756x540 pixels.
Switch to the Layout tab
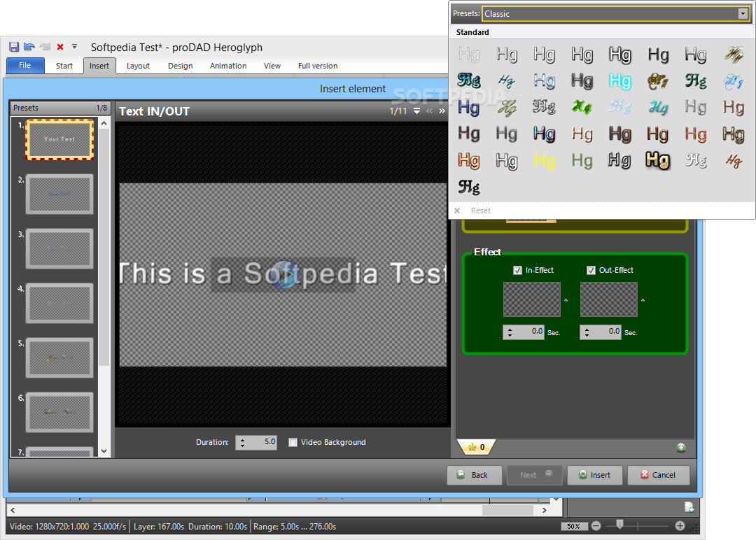[x=138, y=66]
